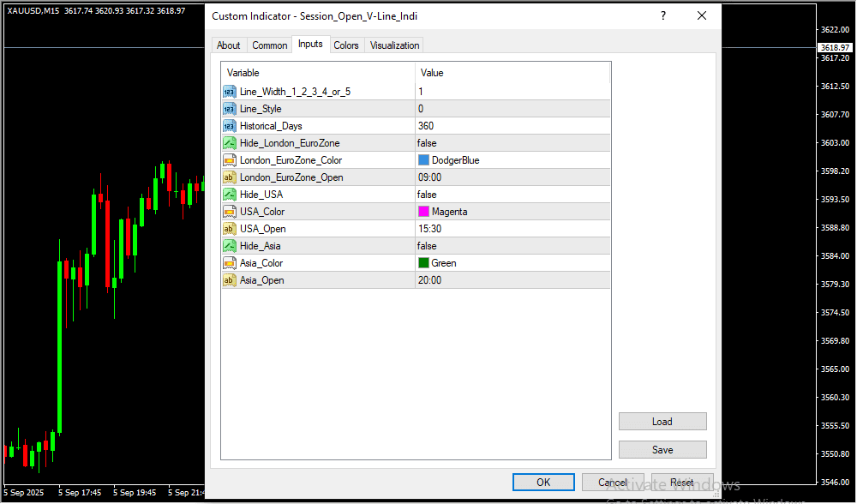
Task: Switch to the Visualization tab
Action: coord(394,45)
